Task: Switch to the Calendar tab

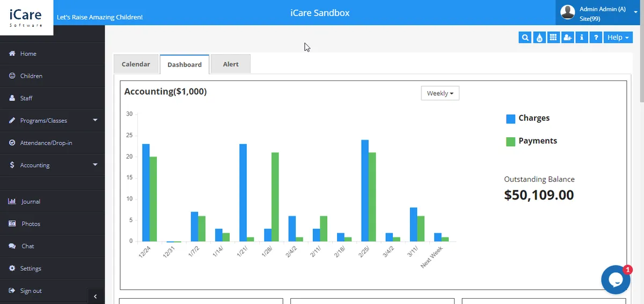Action: (x=136, y=64)
